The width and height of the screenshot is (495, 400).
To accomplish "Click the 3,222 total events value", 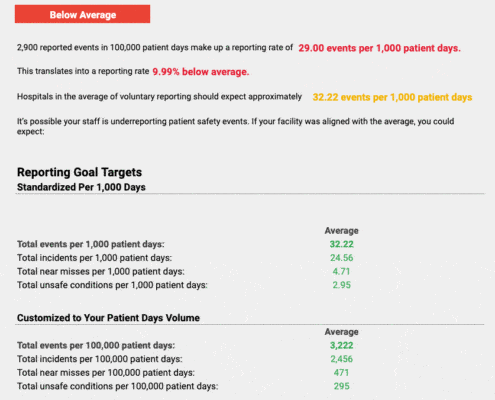I will click(x=342, y=345).
